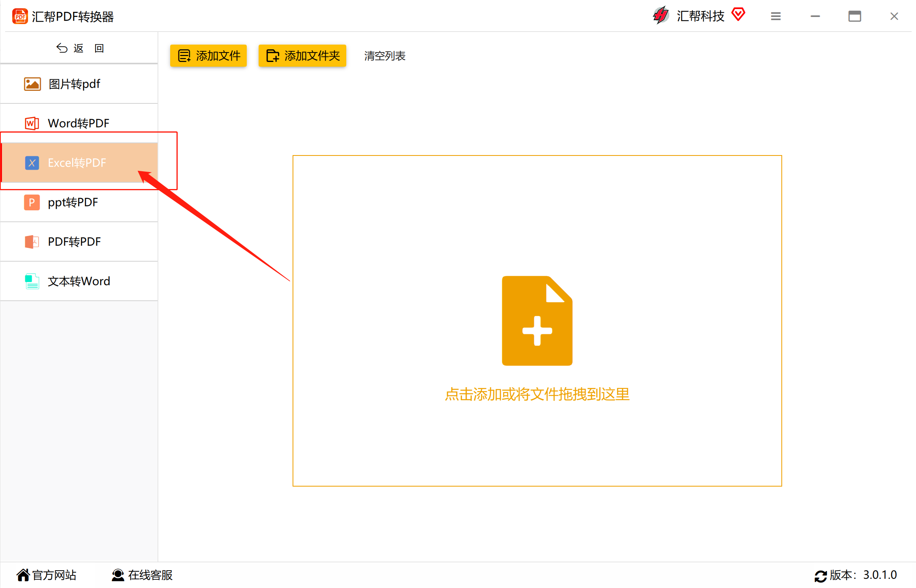Click the 在线客服 headset icon

(x=118, y=575)
